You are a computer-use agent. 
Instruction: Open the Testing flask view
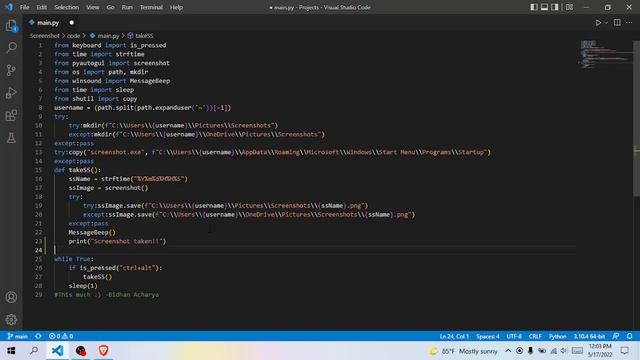(x=11, y=138)
